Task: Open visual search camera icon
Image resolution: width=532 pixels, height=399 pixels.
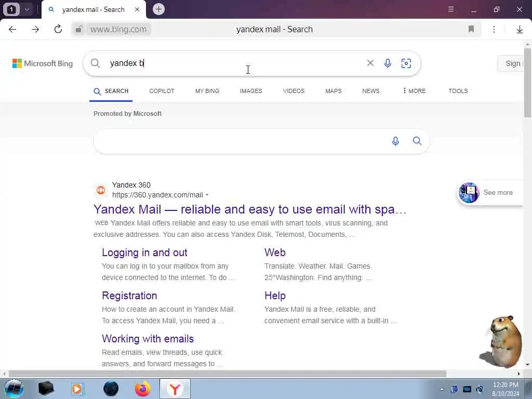Action: coord(406,63)
